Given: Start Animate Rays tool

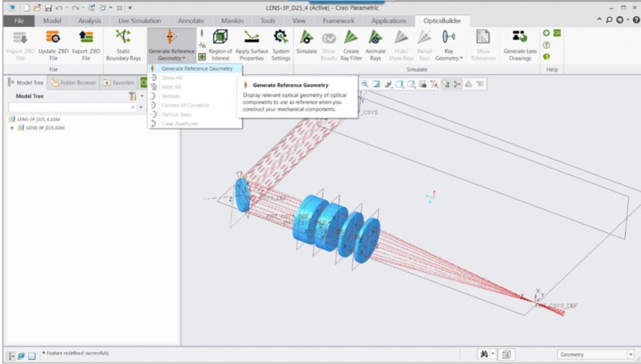Looking at the screenshot, I should 375,38.
